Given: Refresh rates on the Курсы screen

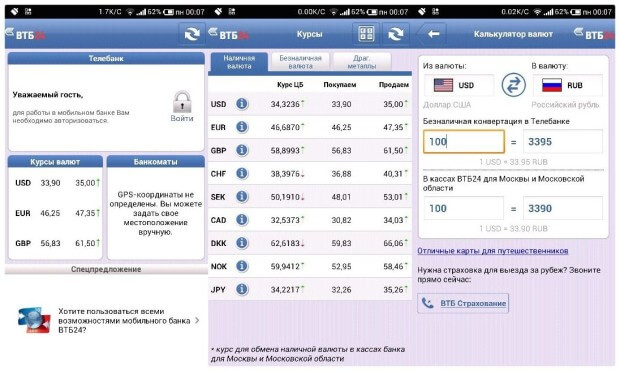Looking at the screenshot, I should (395, 34).
